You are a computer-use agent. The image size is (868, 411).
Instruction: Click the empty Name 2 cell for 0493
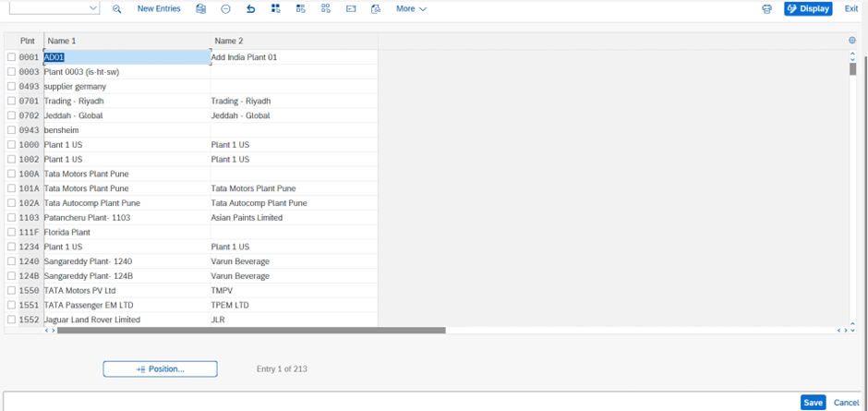coord(295,87)
